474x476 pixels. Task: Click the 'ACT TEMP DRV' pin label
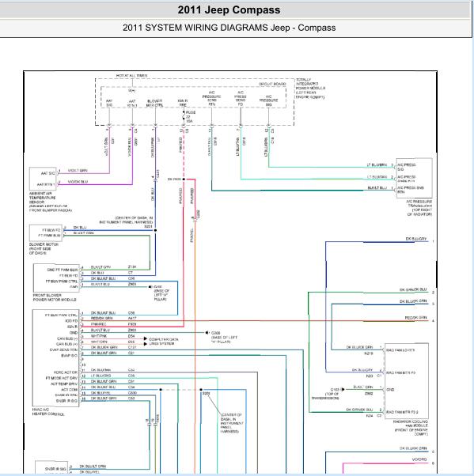click(x=64, y=383)
